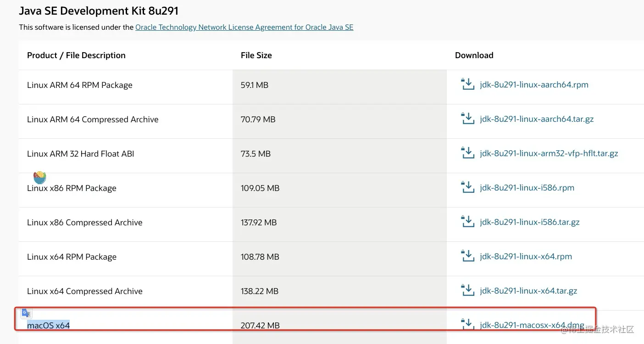Click the File Size column header
Viewport: 644px width, 344px height.
pos(256,55)
